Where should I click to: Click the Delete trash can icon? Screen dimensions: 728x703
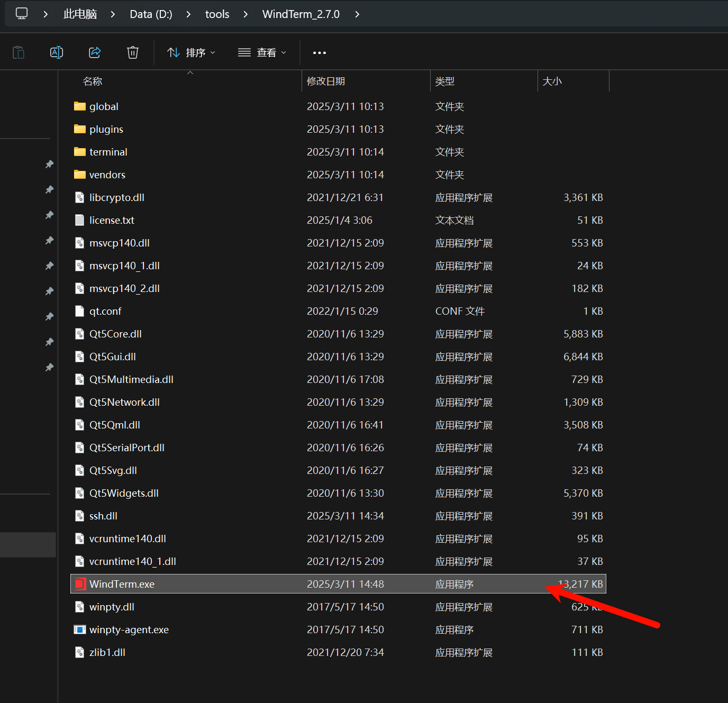point(133,52)
